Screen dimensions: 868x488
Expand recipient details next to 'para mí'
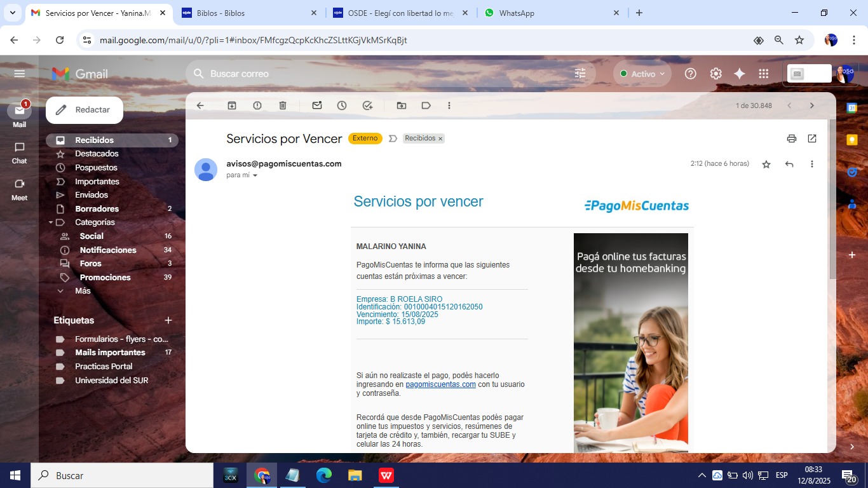(255, 175)
